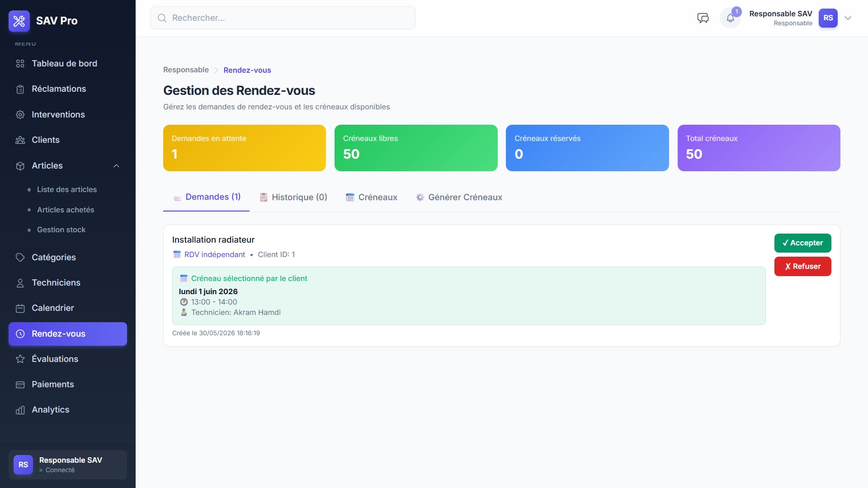Open the messages chat icon
The image size is (868, 488).
point(703,18)
